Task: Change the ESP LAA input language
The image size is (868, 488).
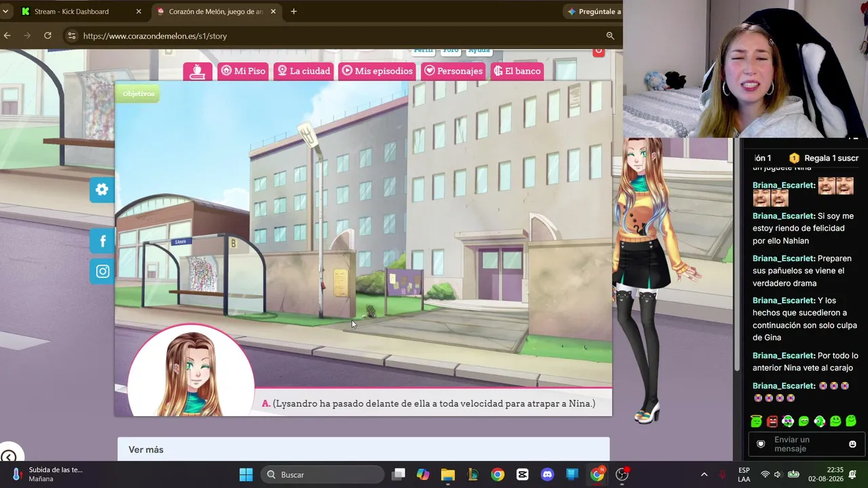Action: coord(744,474)
